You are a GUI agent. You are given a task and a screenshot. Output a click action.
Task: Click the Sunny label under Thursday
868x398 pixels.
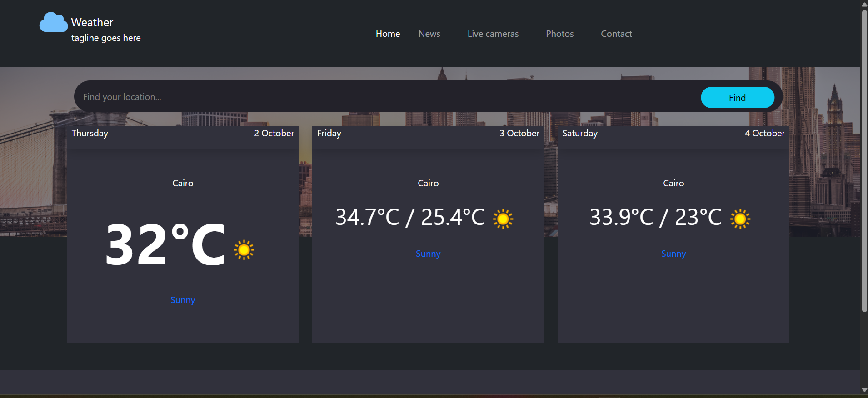(183, 300)
